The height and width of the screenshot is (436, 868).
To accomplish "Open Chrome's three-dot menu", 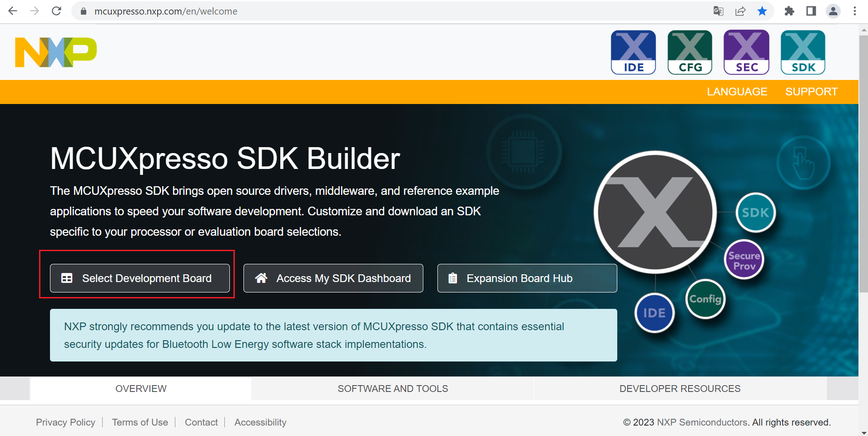I will (x=855, y=11).
